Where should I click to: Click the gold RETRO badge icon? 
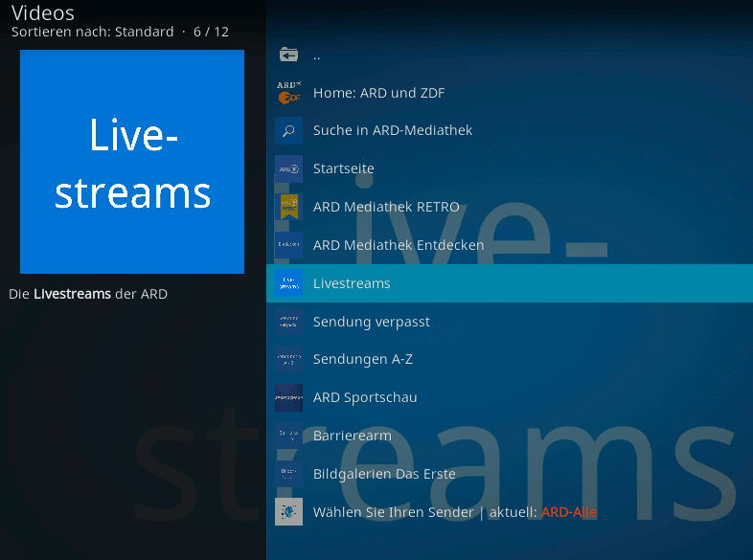(x=288, y=207)
